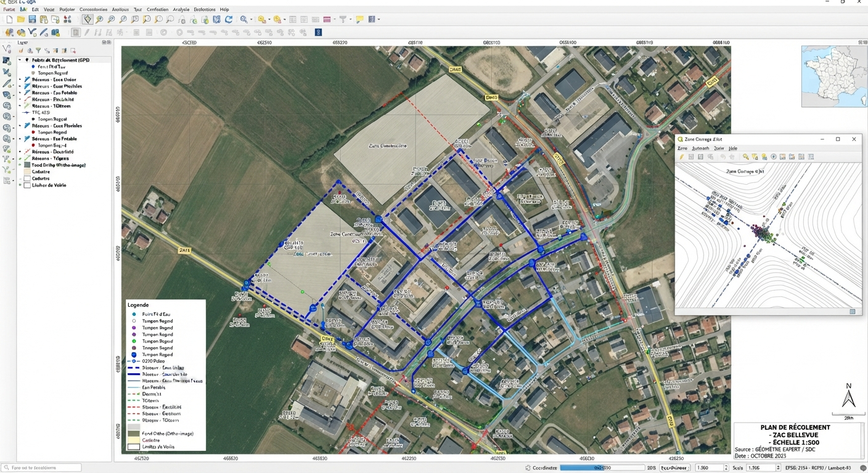The image size is (868, 473).
Task: Click the 'Legende' title in map legend
Action: click(137, 305)
